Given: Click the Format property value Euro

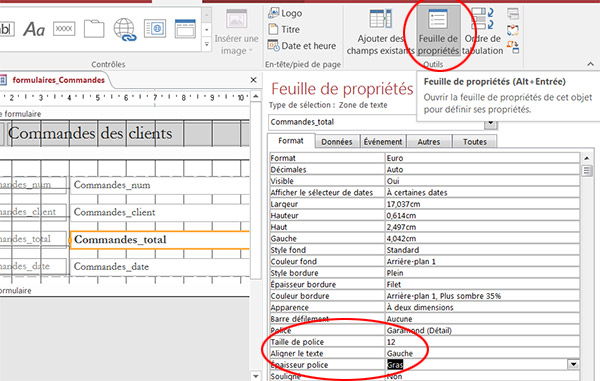Looking at the screenshot, I should 482,158.
